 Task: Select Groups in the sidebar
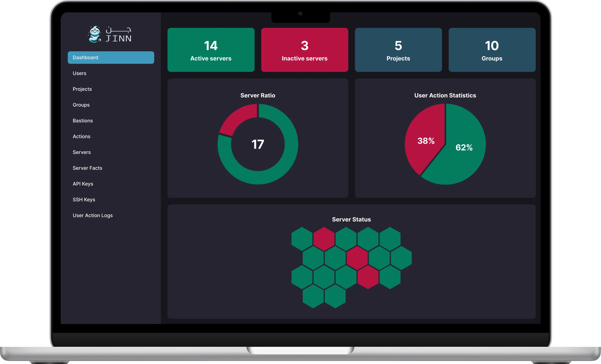click(x=81, y=105)
